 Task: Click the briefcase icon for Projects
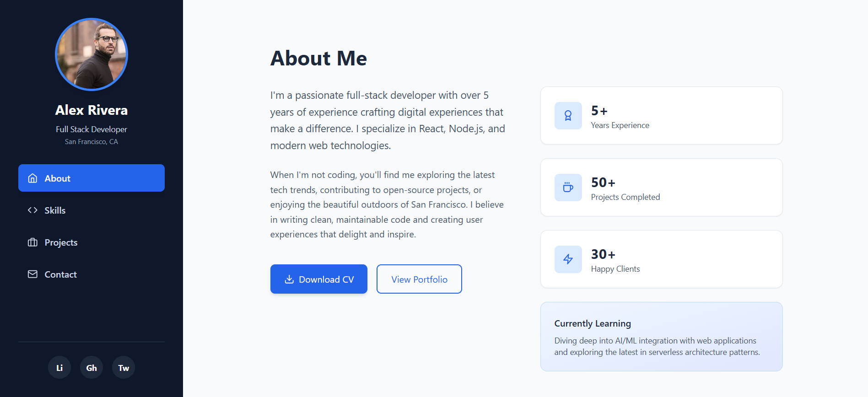point(32,242)
